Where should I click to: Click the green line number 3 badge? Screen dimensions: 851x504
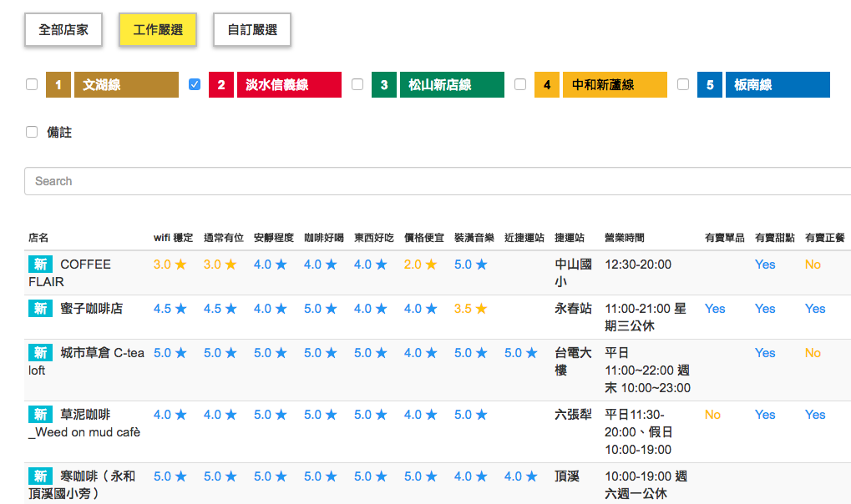pyautogui.click(x=384, y=84)
